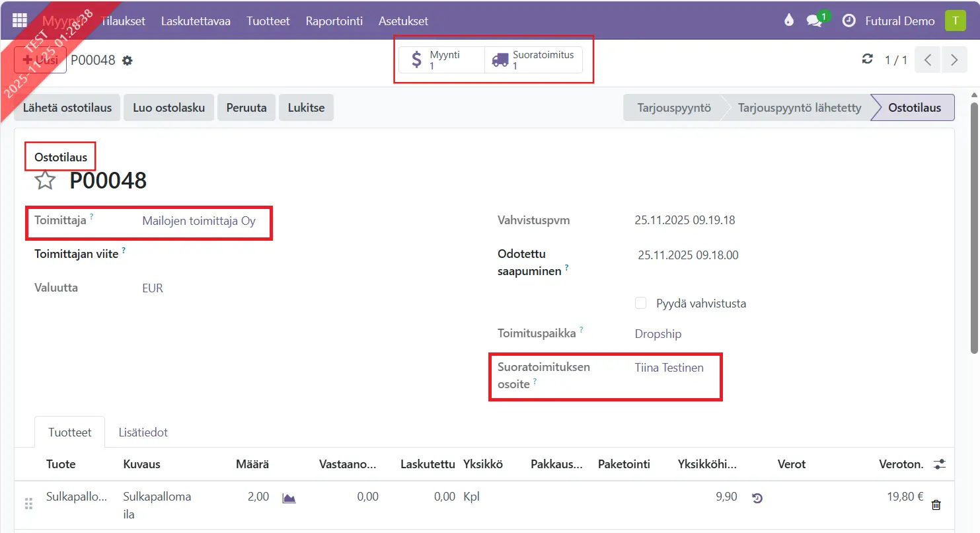The width and height of the screenshot is (980, 533).
Task: Open forecast chart icon next to quantity
Action: coord(289,498)
